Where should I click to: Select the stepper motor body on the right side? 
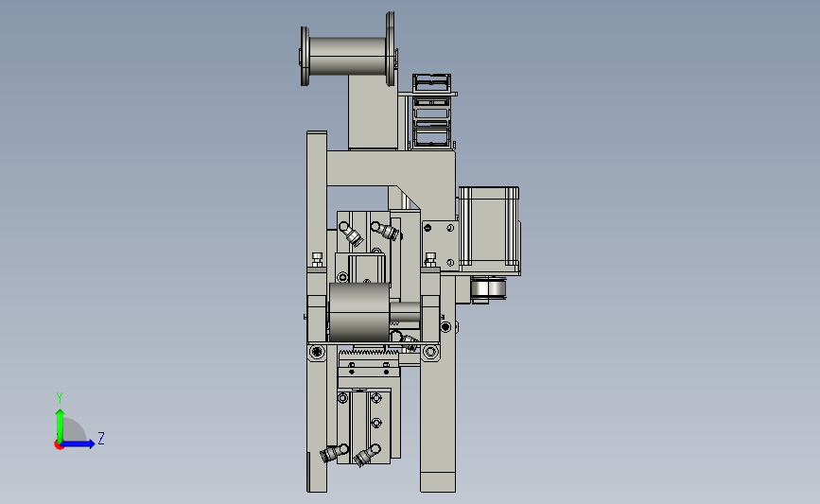[x=490, y=228]
